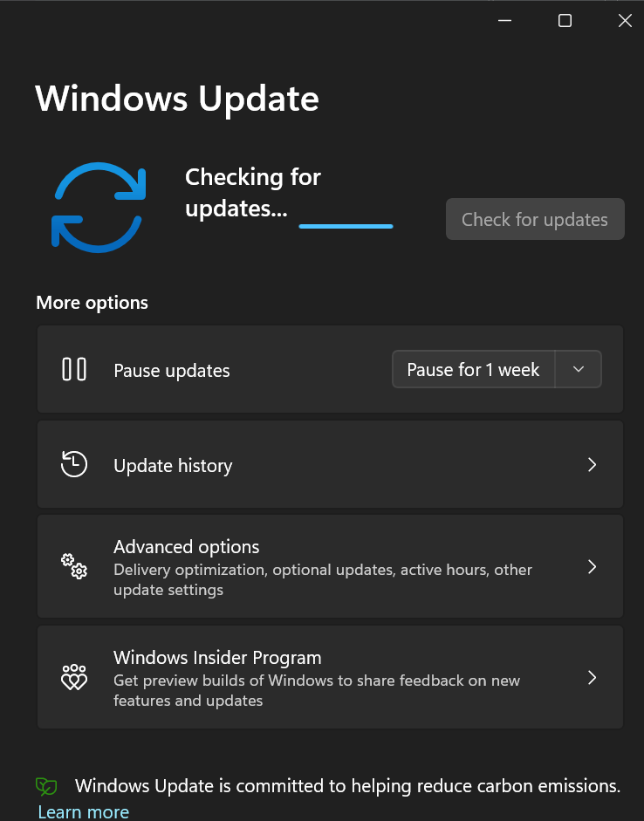Select the Advanced options title text
644x821 pixels.
187,547
